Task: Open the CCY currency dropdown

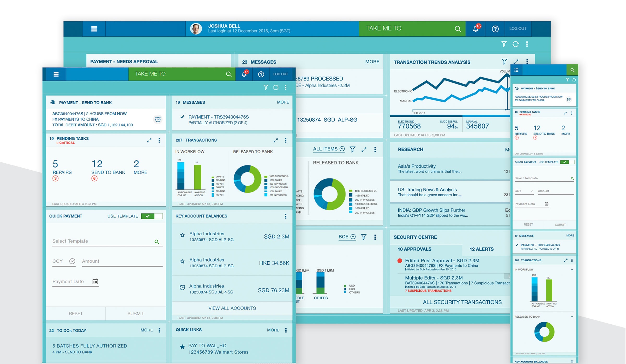Action: coord(72,261)
